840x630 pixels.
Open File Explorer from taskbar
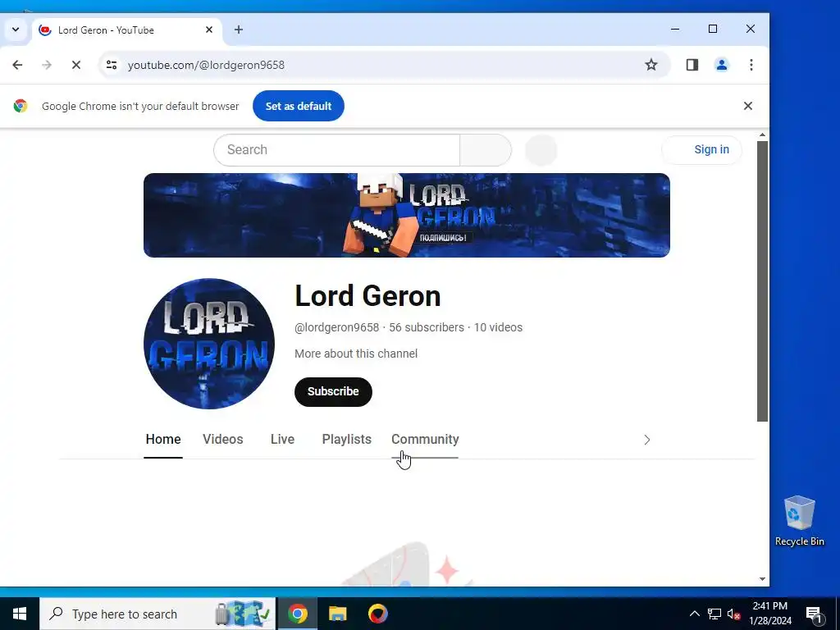337,614
